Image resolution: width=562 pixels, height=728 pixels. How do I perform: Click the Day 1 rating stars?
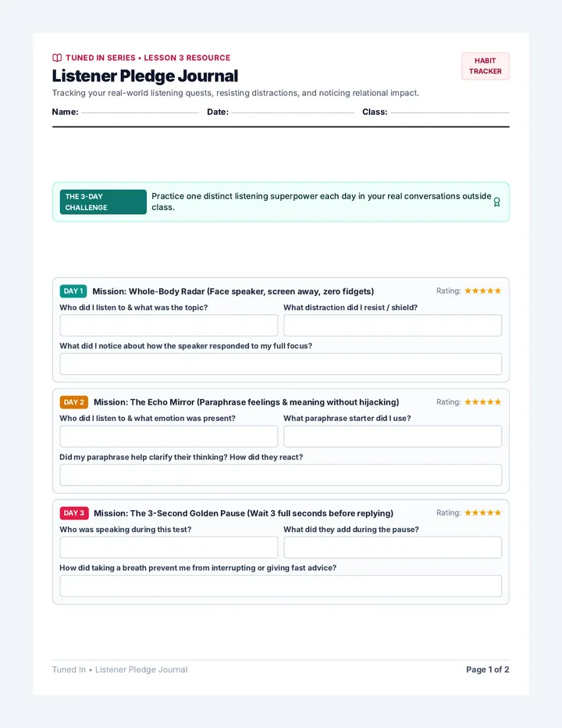pos(482,291)
